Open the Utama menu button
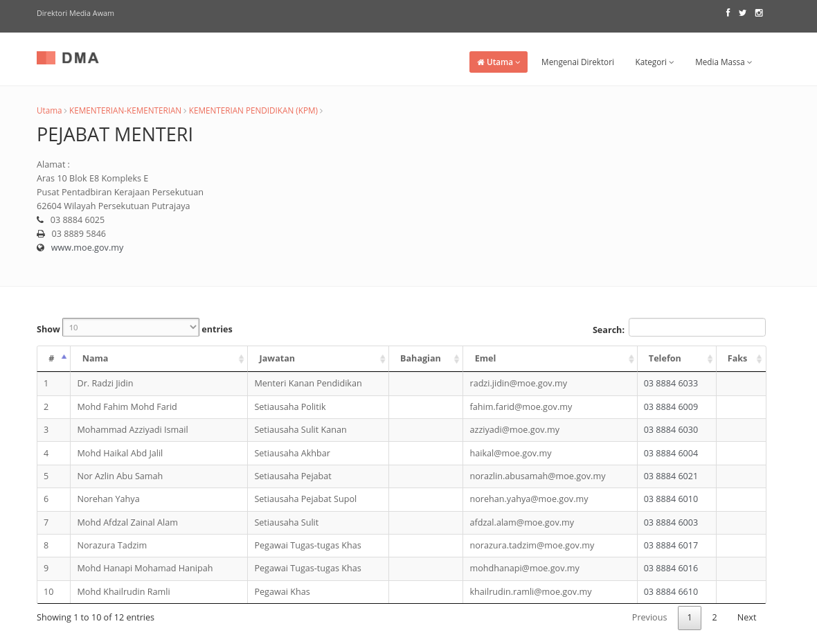Screen dimensions: 817x644 coord(498,62)
